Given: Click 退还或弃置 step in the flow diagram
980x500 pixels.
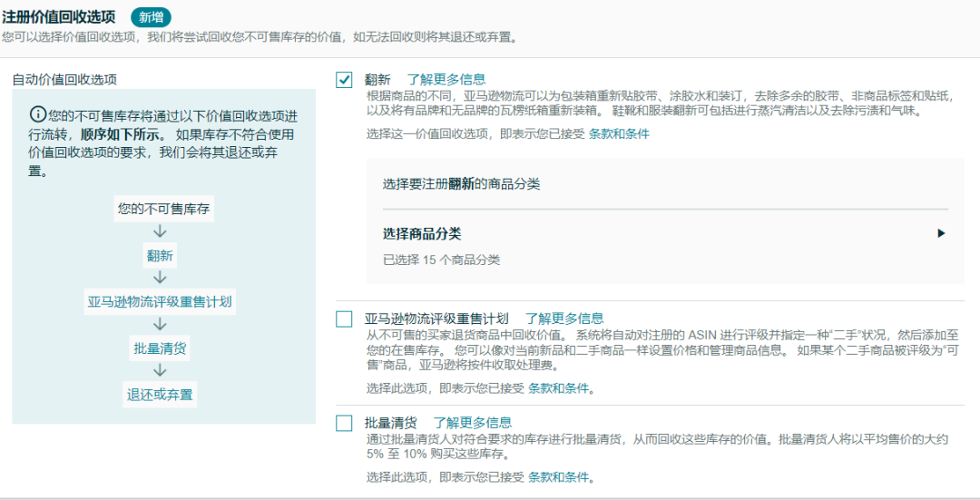Looking at the screenshot, I should point(160,395).
